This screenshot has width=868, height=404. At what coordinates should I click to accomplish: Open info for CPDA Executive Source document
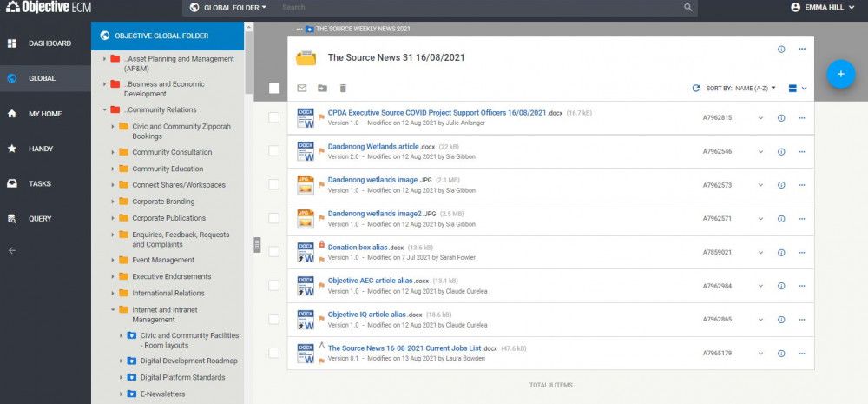781,118
